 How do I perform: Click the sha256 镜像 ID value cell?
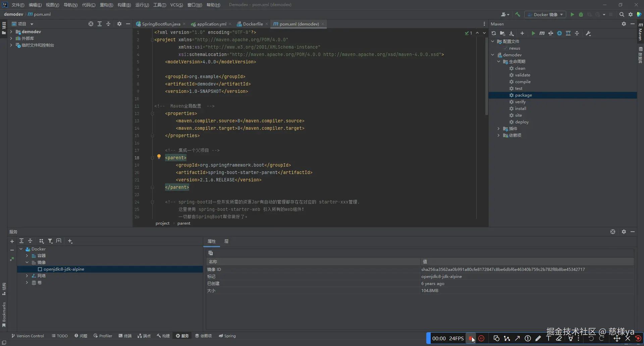527,269
